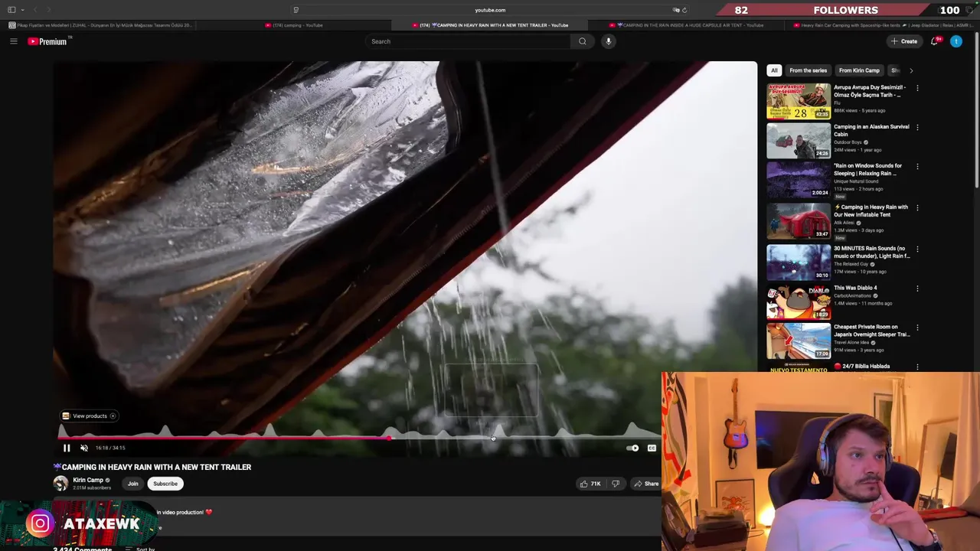Open Camping in an Alaskan Survival Cabin thumbnail
This screenshot has height=551, width=980.
(799, 141)
